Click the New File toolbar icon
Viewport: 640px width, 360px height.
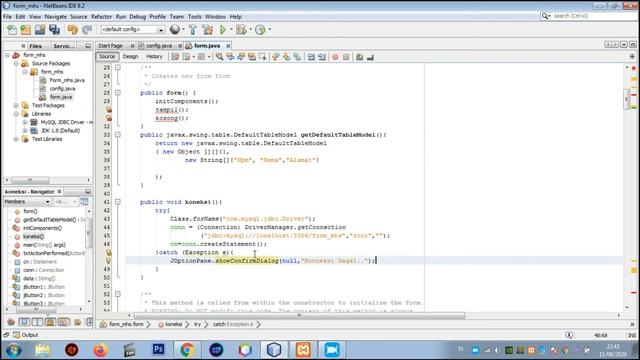click(x=12, y=30)
